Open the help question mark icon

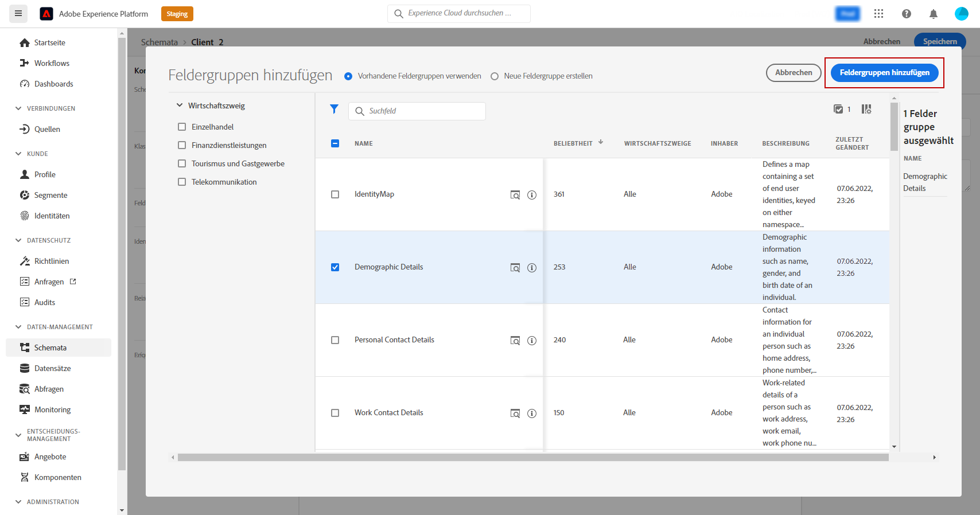pyautogui.click(x=907, y=14)
